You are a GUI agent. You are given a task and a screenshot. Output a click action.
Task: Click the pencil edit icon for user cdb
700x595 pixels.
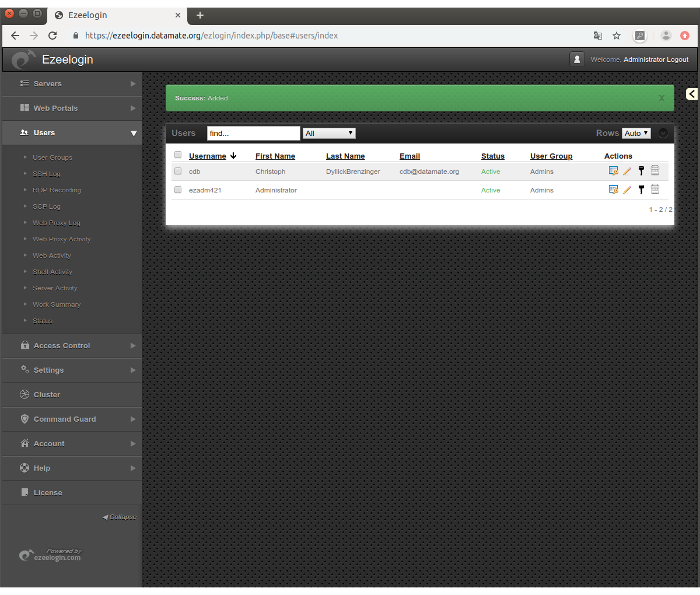(627, 171)
